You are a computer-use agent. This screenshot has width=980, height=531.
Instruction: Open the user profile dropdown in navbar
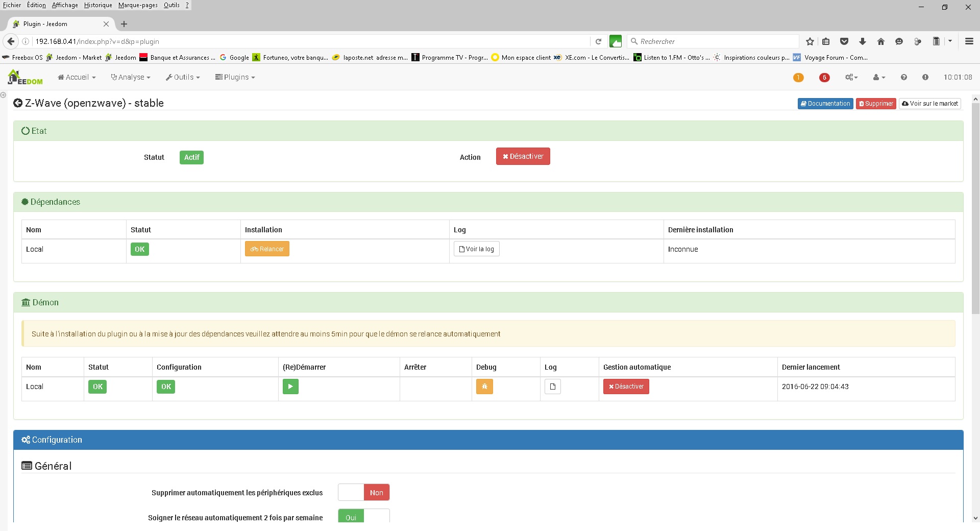[x=879, y=77]
